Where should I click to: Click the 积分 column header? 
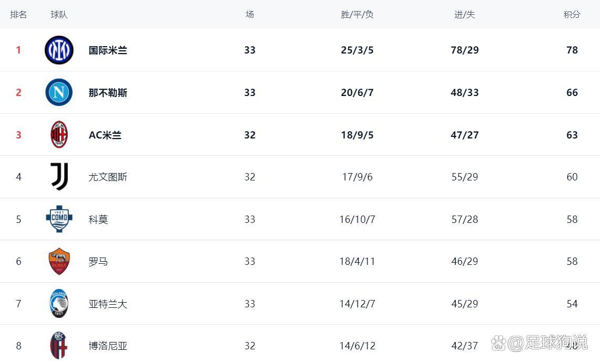coord(572,15)
